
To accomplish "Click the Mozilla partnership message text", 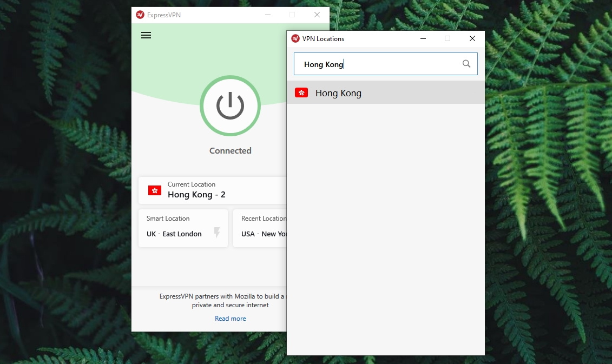I will point(223,301).
